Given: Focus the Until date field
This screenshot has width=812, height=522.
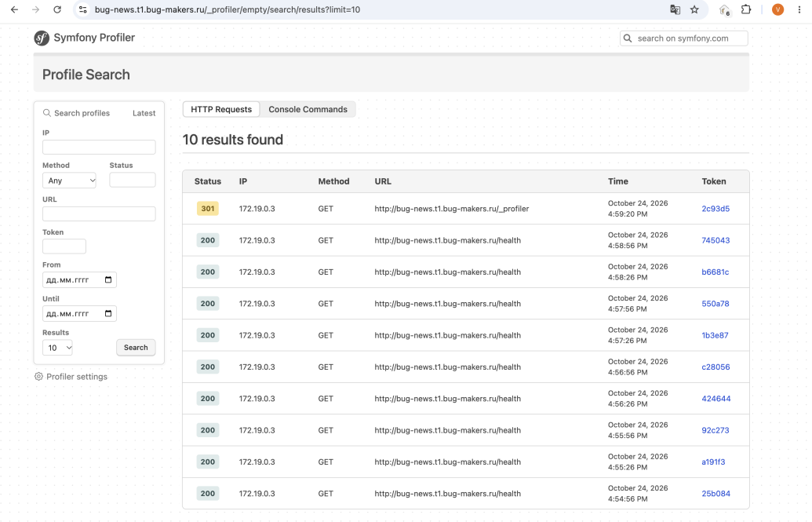Looking at the screenshot, I should click(x=79, y=314).
